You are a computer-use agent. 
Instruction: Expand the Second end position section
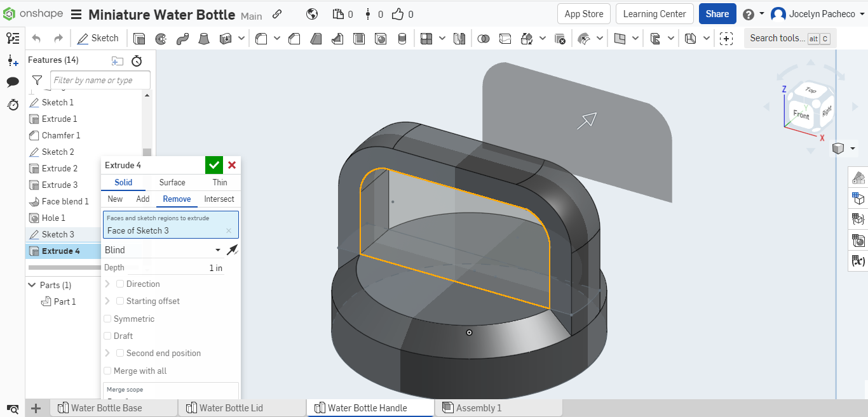(x=107, y=353)
